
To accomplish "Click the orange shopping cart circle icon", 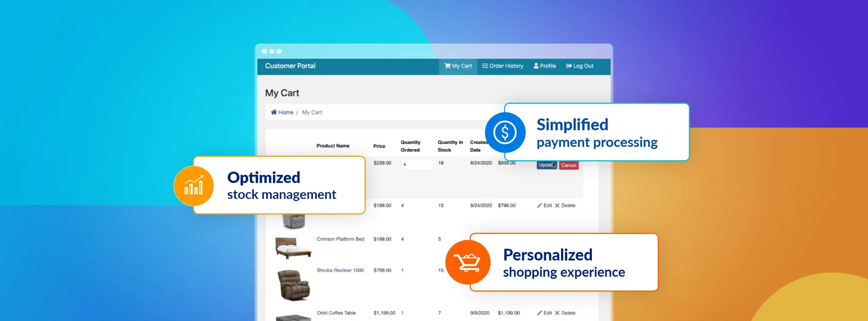I will 468,262.
